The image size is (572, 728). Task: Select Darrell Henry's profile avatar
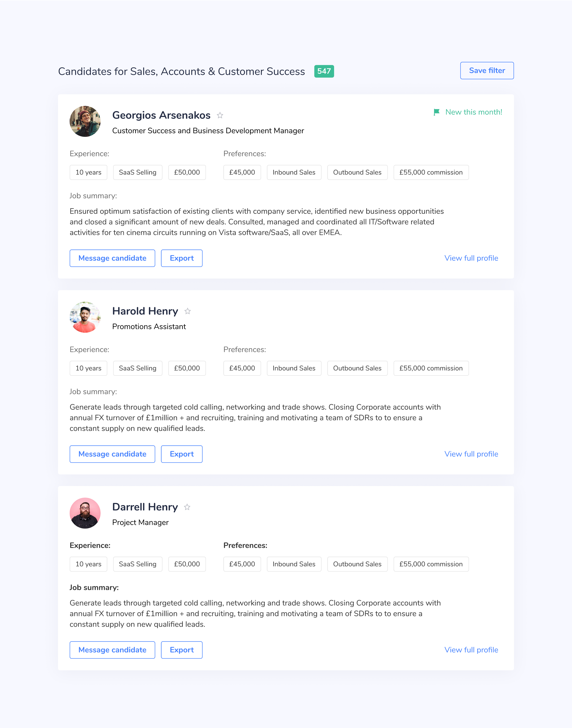(x=85, y=513)
